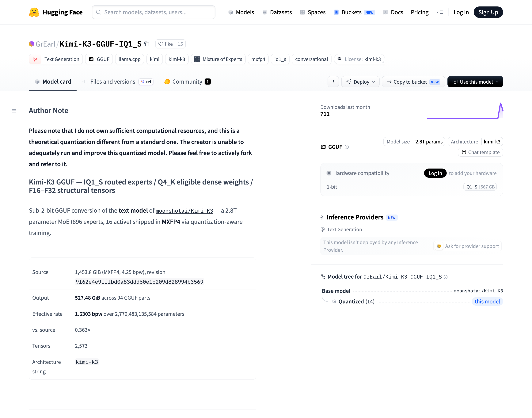Open the Quantized (14) models link
The image size is (532, 418).
point(356,302)
